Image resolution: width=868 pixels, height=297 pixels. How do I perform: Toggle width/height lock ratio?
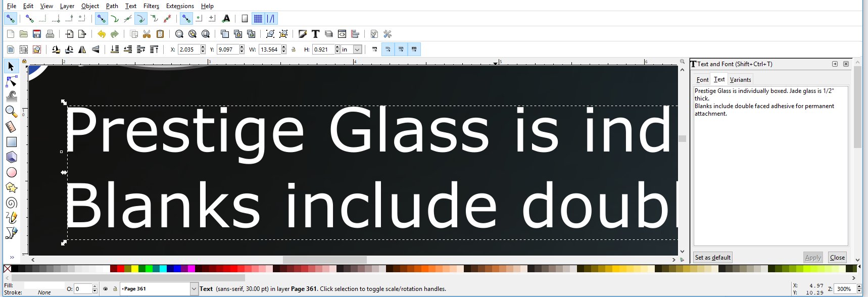(x=294, y=49)
